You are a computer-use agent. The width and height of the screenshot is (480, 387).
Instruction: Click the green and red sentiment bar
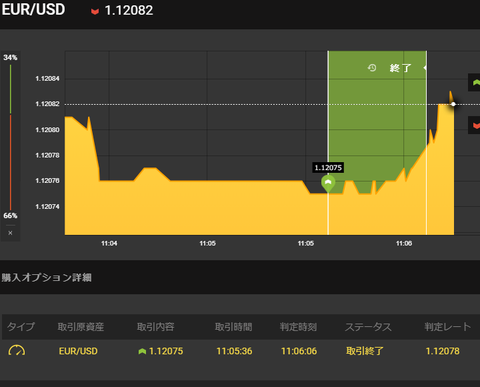click(10, 137)
